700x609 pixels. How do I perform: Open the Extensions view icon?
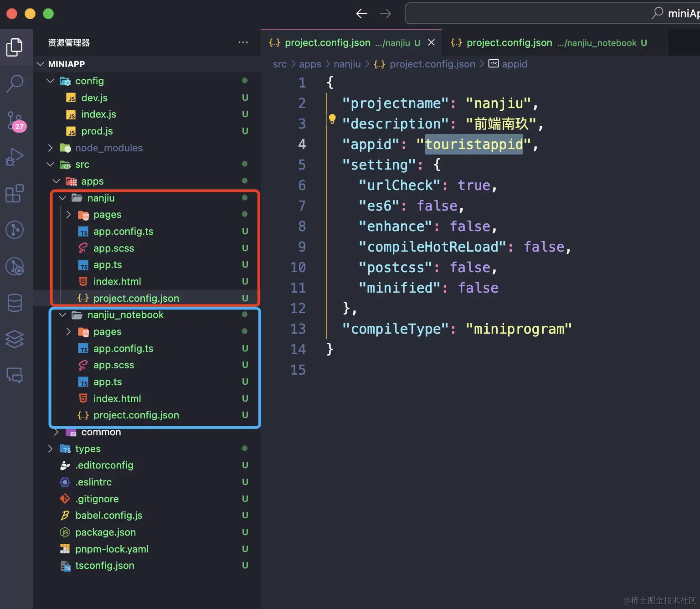pos(15,193)
